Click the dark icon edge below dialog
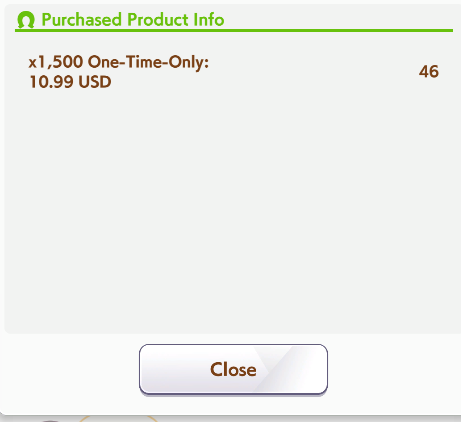461x422 pixels. [51, 421]
